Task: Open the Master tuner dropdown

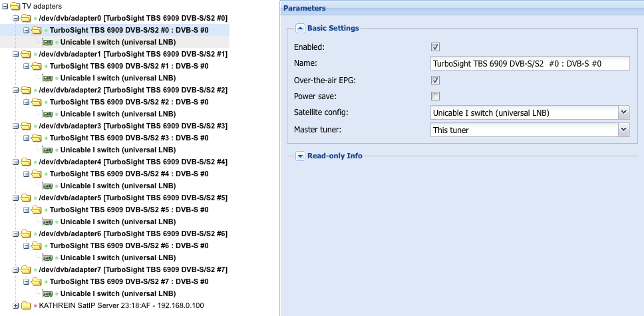Action: coord(624,130)
